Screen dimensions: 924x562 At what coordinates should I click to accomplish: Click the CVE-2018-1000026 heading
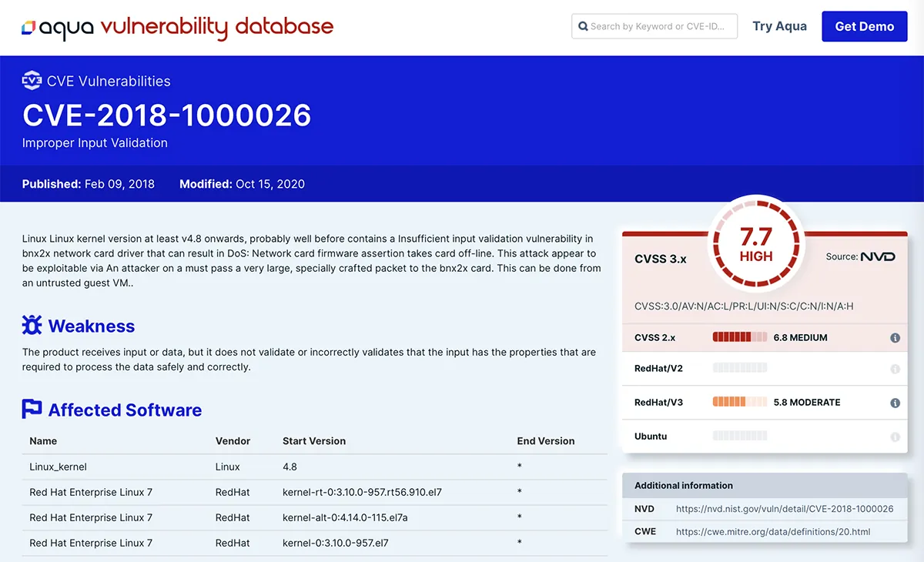(x=167, y=115)
